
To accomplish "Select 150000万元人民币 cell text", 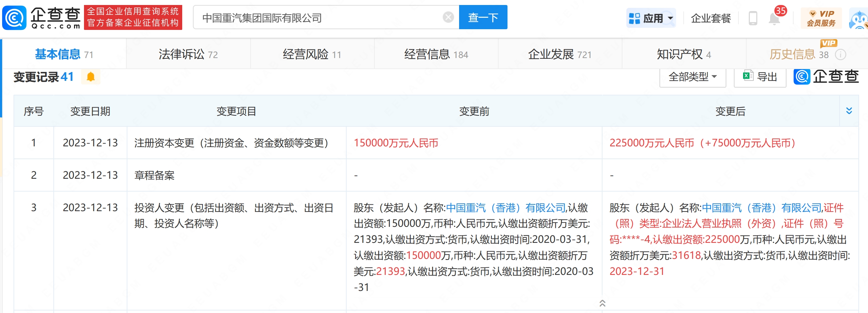I will [x=396, y=143].
